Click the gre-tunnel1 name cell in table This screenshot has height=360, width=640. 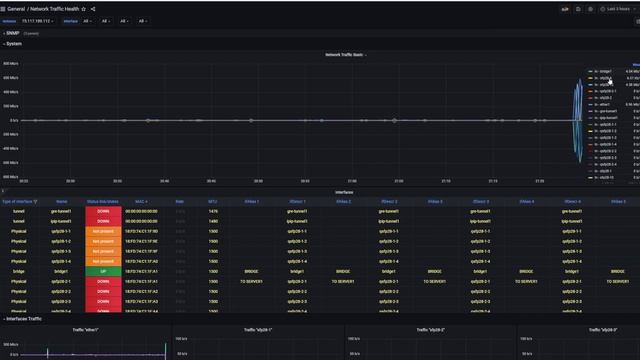click(61, 211)
